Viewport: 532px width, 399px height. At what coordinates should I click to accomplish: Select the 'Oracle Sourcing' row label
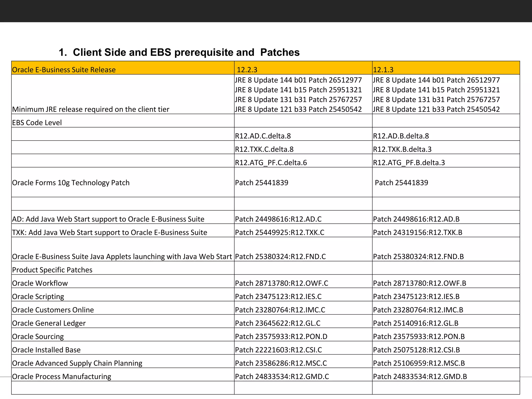38,337
